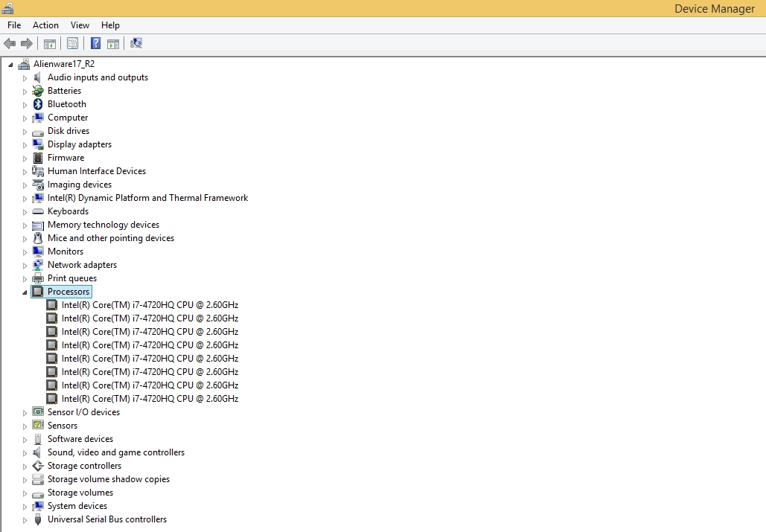Expand the Sensor I/O devices category

[25, 413]
